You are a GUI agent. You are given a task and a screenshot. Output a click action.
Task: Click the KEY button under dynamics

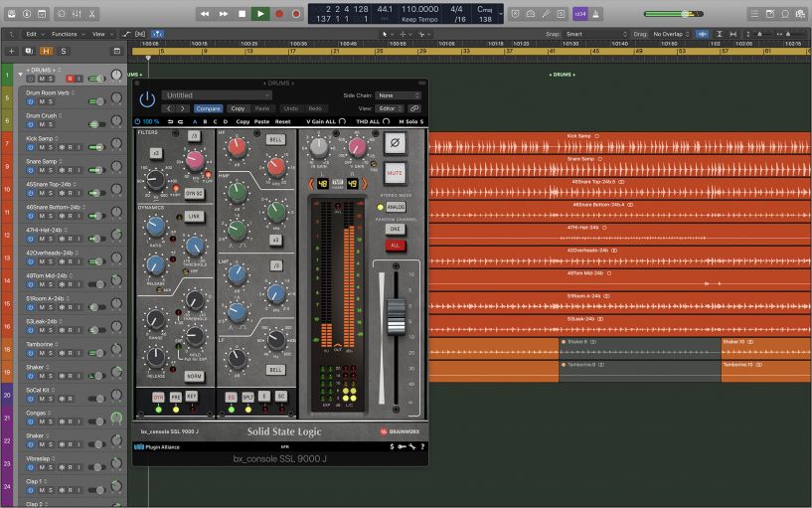point(192,396)
